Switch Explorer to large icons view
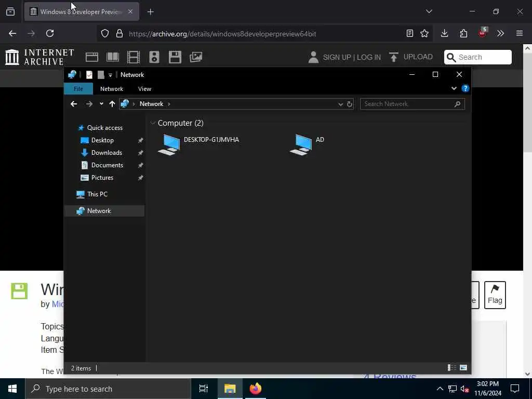This screenshot has height=399, width=532. 463,367
